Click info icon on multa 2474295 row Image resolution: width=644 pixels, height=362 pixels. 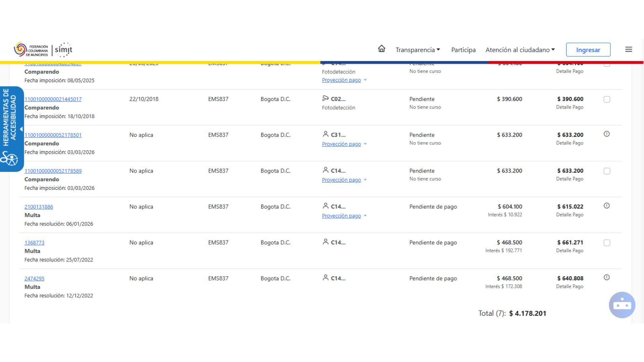tap(606, 278)
